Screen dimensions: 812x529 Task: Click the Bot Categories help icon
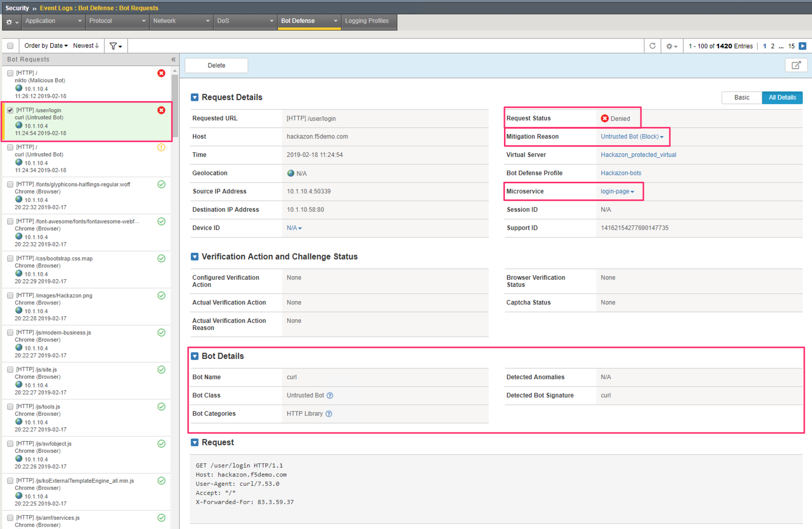[x=329, y=414]
